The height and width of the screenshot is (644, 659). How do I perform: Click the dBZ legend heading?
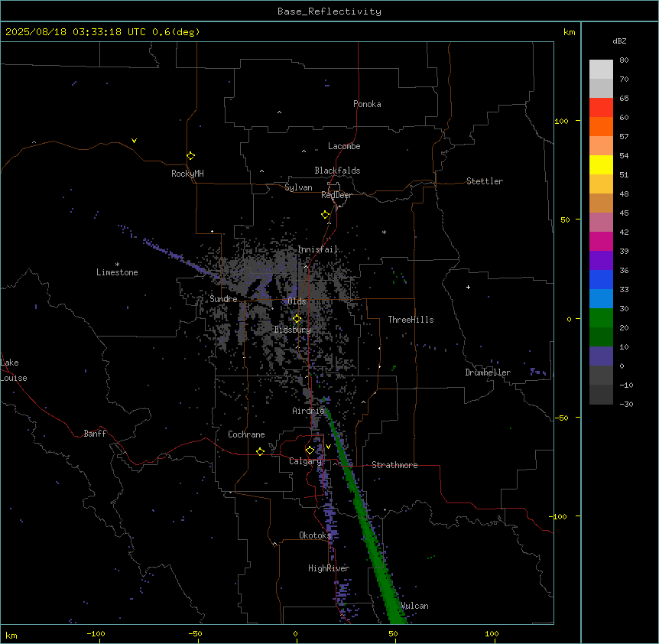[x=619, y=41]
